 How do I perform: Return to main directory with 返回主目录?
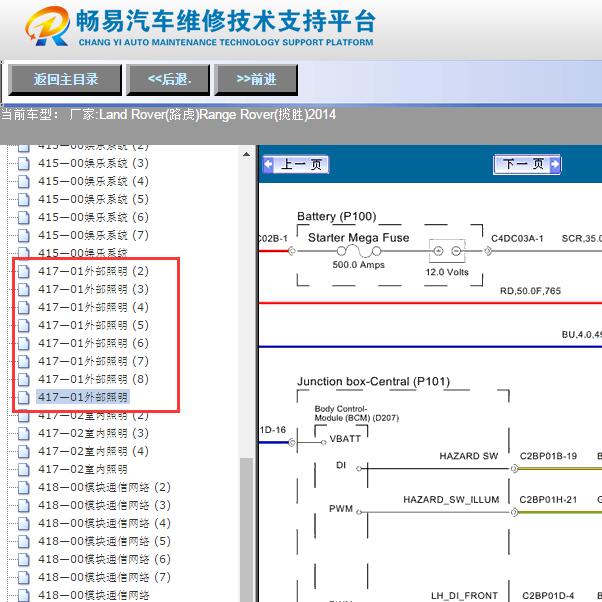65,80
